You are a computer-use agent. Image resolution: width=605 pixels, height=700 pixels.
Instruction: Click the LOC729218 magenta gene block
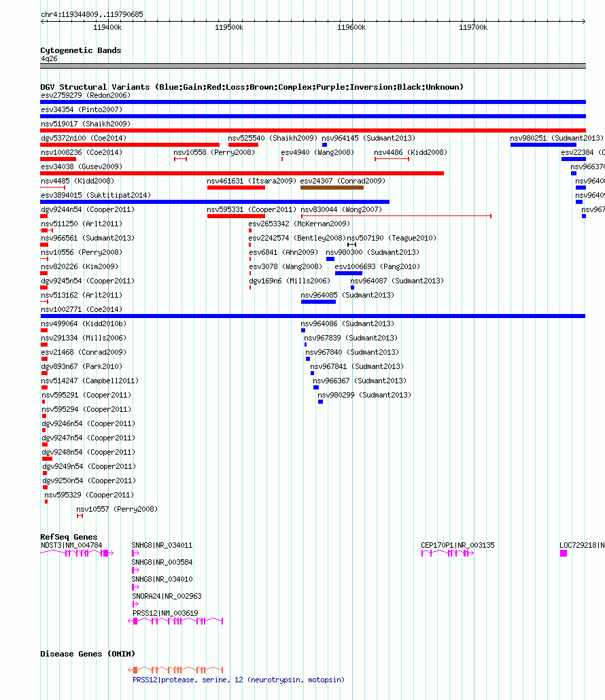pyautogui.click(x=564, y=553)
